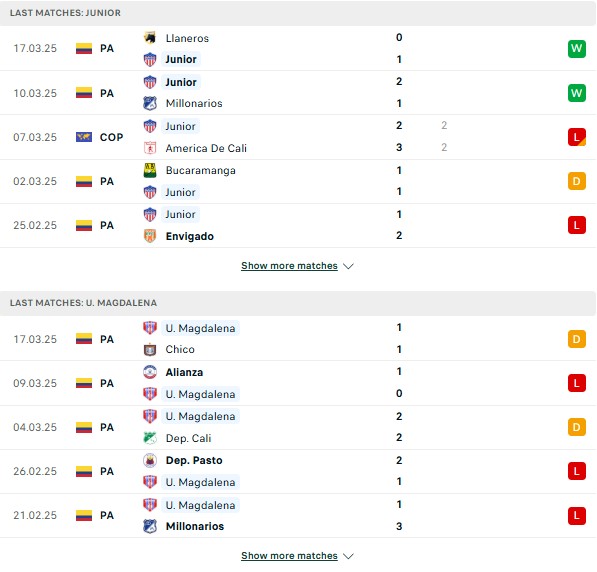Click the America De Cali crest icon
Viewport: 597px width, 572px height.
click(150, 148)
